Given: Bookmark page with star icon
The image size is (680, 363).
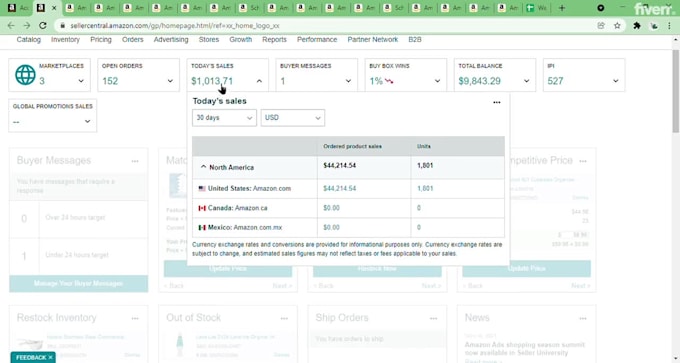Looking at the screenshot, I should coord(617,26).
